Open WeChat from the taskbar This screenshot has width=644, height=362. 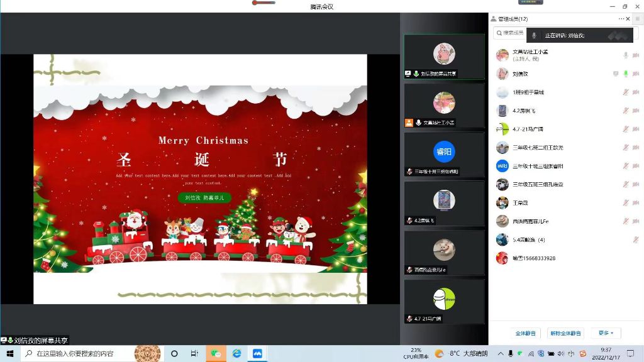tap(216, 354)
